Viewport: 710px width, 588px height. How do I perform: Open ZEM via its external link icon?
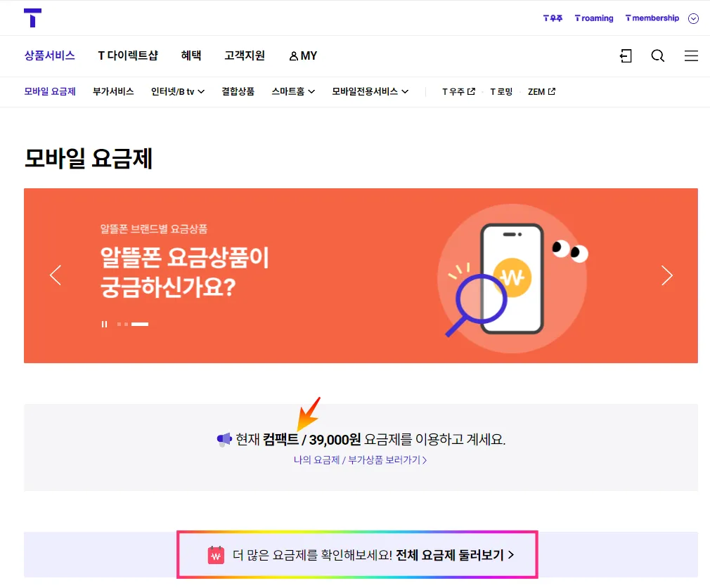(x=553, y=91)
